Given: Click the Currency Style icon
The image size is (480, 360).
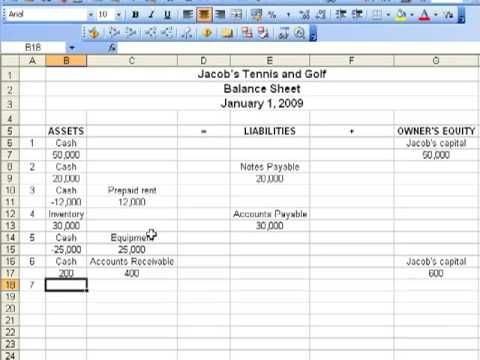Looking at the screenshot, I should 256,14.
